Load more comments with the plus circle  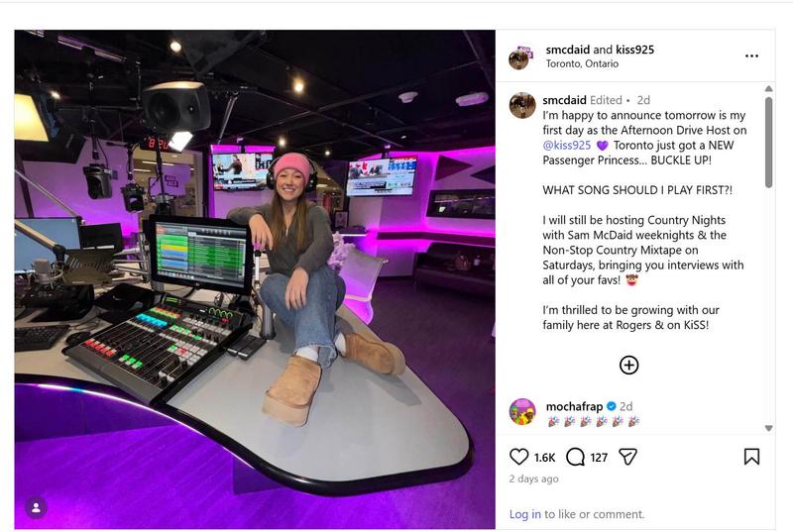[x=628, y=365]
